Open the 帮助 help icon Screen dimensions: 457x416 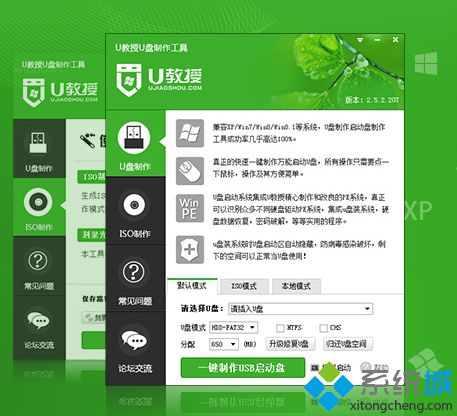366,367
